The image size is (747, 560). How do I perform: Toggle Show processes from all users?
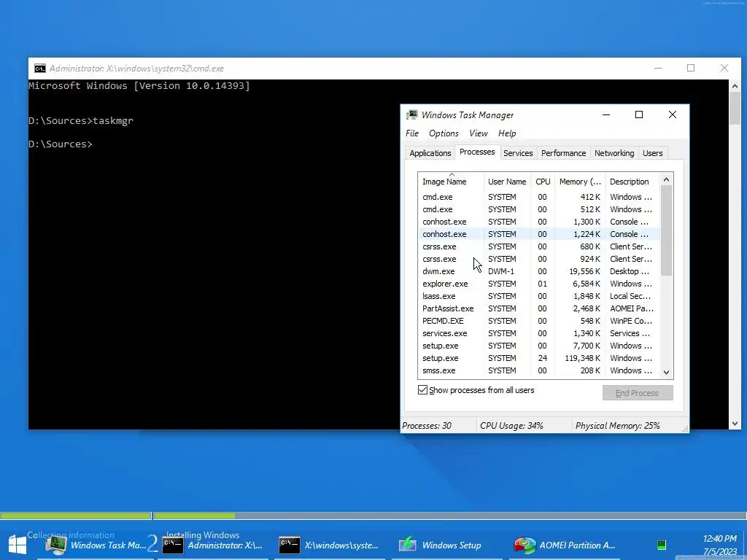[x=422, y=390]
